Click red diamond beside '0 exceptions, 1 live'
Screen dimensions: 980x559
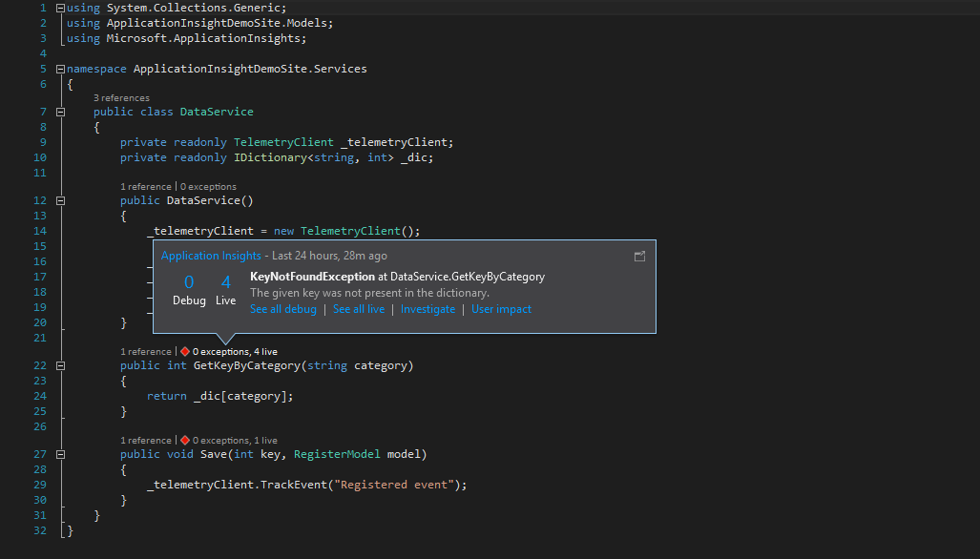pyautogui.click(x=185, y=441)
